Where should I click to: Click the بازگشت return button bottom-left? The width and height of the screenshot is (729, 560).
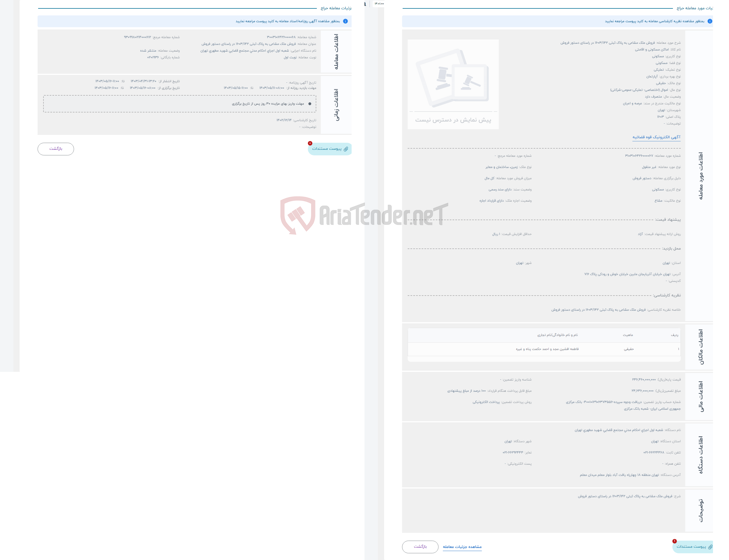(x=56, y=148)
